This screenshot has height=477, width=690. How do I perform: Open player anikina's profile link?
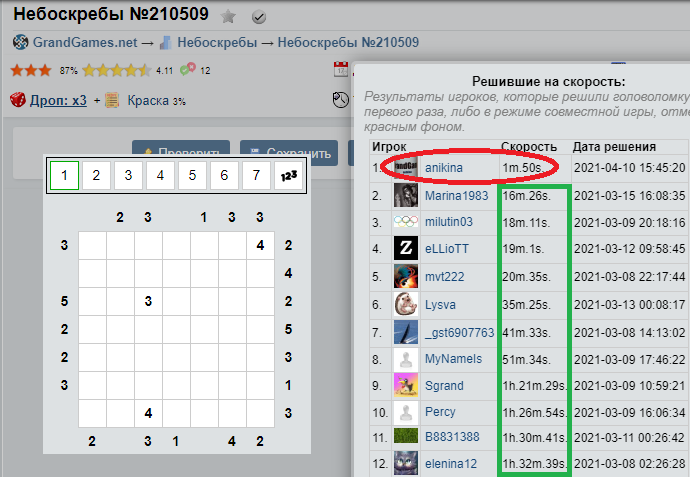[443, 167]
